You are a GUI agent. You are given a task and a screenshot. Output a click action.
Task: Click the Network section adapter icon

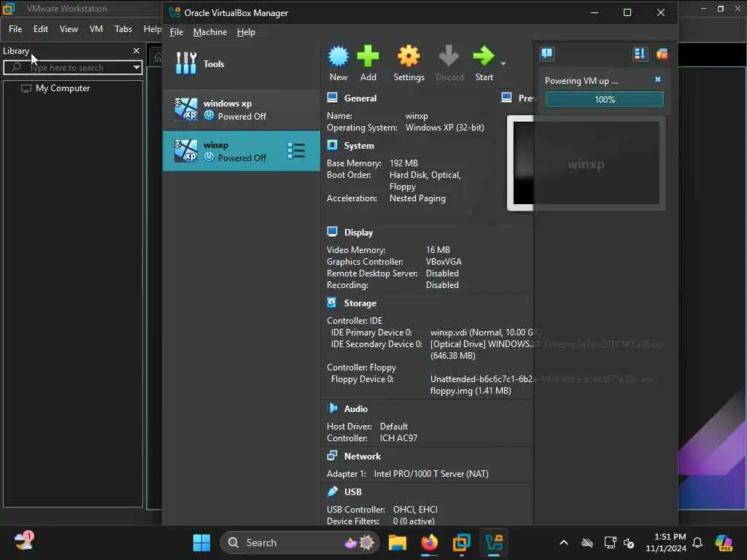(x=332, y=456)
